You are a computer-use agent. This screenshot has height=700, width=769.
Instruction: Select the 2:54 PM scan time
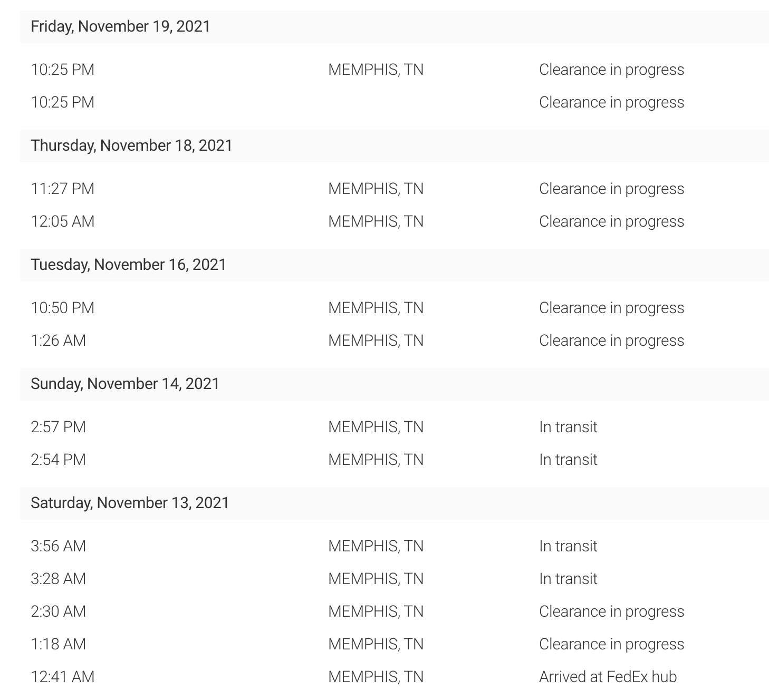(x=58, y=460)
